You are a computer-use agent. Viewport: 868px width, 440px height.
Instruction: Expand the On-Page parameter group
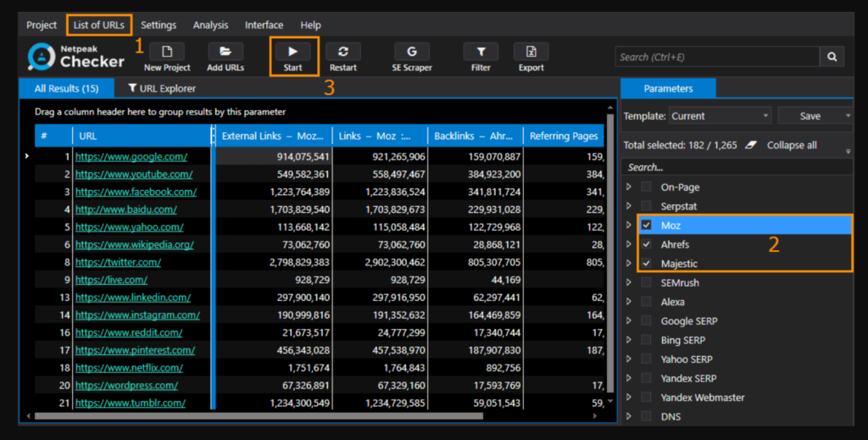coord(628,187)
